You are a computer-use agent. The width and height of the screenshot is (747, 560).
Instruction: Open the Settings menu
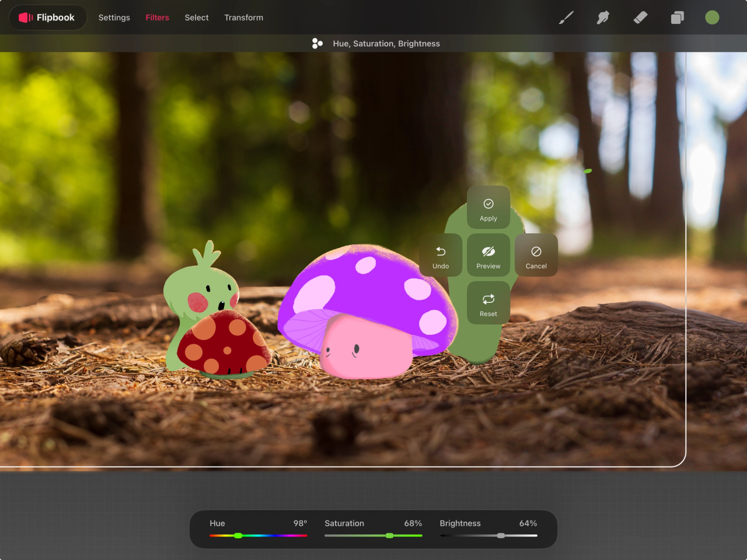click(114, 17)
